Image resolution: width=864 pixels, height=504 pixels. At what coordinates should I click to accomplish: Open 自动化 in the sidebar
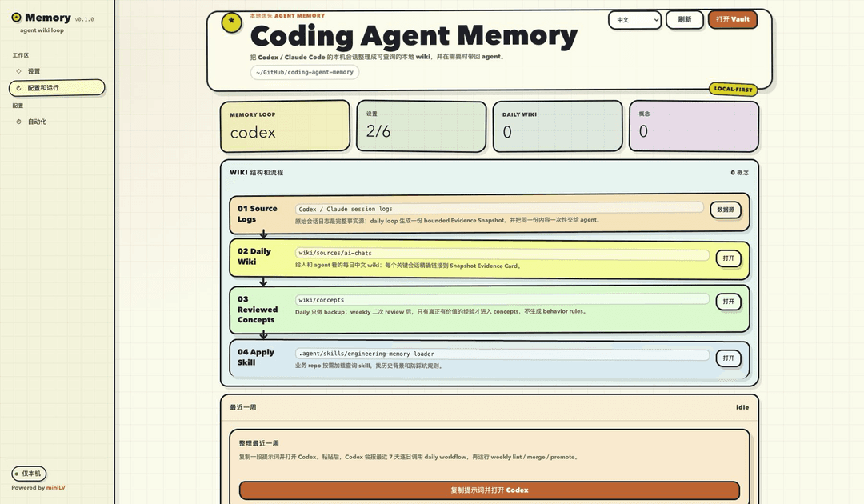tap(57, 122)
